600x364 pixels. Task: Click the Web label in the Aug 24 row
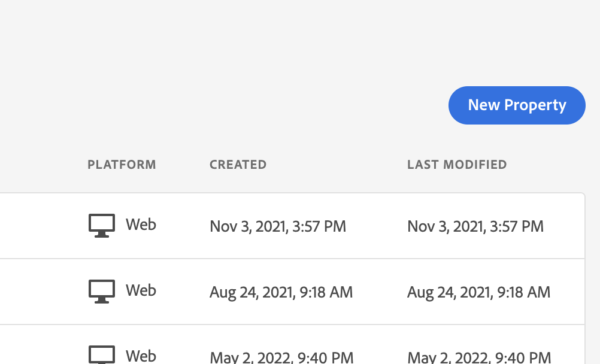tap(141, 291)
